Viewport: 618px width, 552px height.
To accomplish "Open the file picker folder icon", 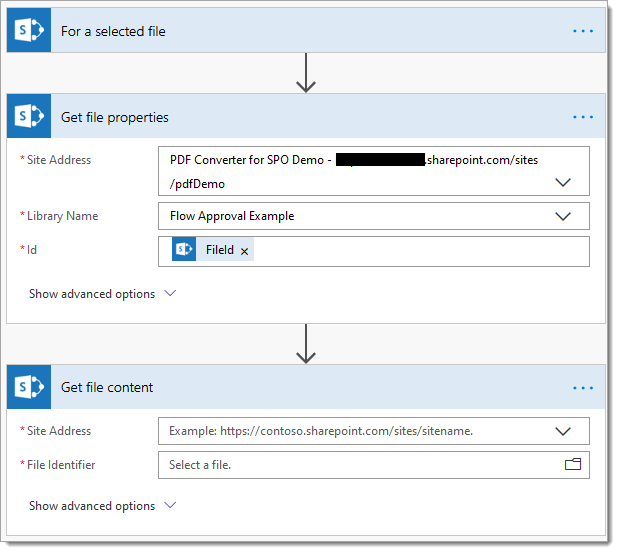I will (573, 464).
